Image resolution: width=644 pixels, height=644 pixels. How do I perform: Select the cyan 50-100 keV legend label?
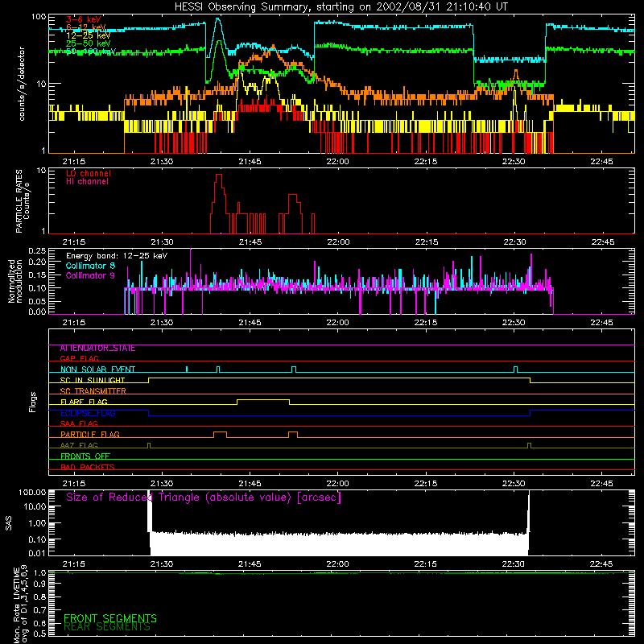91,52
